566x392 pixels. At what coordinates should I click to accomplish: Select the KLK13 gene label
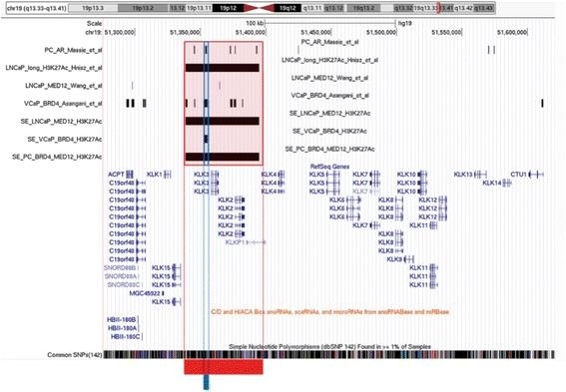coord(463,175)
